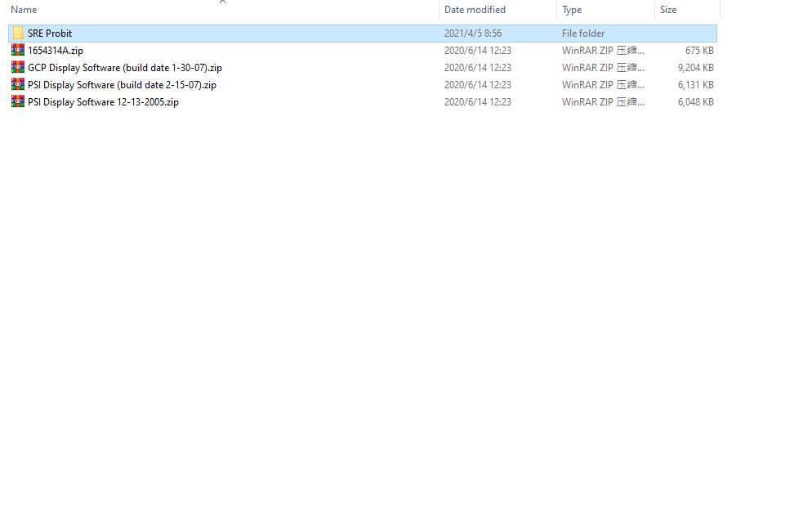Image resolution: width=812 pixels, height=524 pixels.
Task: Select the file name 1654314A.zip
Action: [x=56, y=51]
